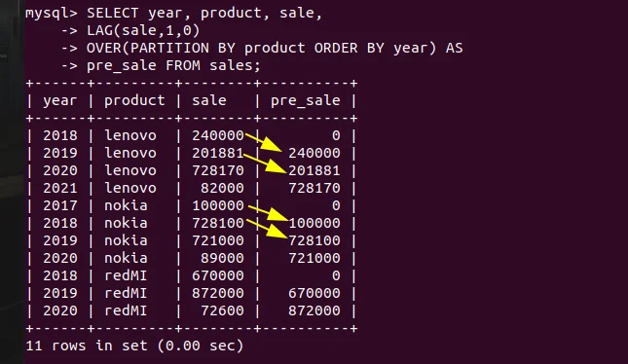Click the product column header
The image size is (628, 364).
134,101
